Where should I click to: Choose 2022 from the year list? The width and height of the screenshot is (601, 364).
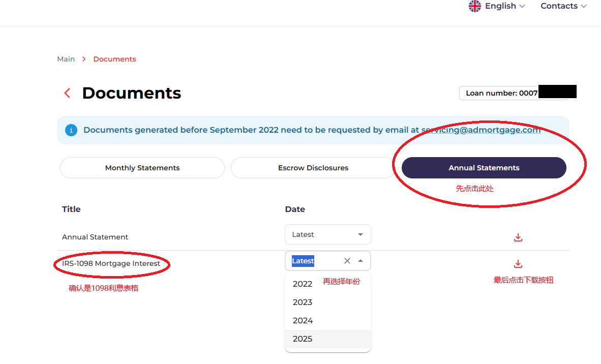[x=303, y=284]
